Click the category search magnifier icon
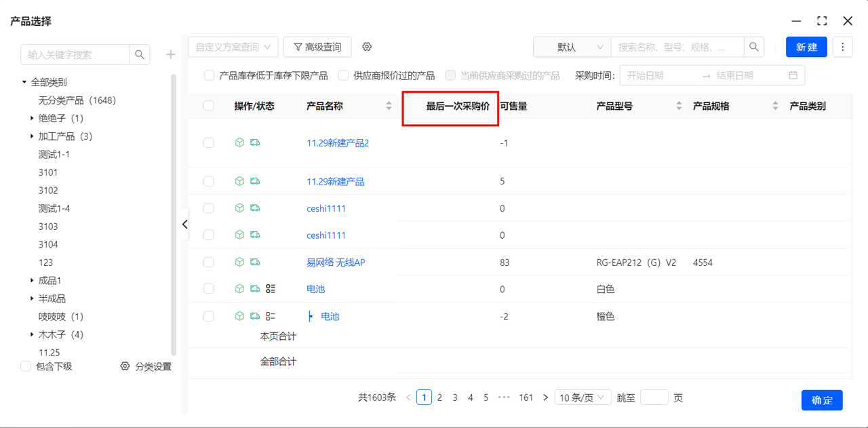 click(x=140, y=54)
